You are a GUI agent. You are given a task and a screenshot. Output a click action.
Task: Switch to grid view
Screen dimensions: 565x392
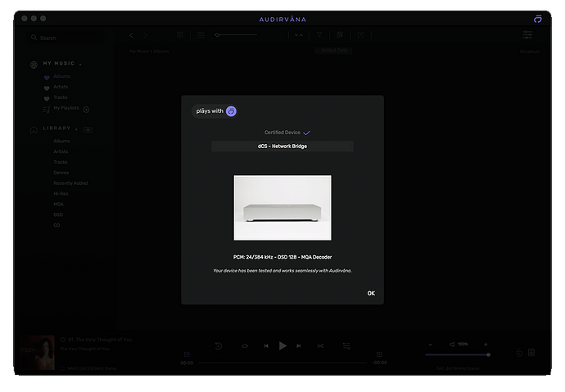(x=180, y=35)
